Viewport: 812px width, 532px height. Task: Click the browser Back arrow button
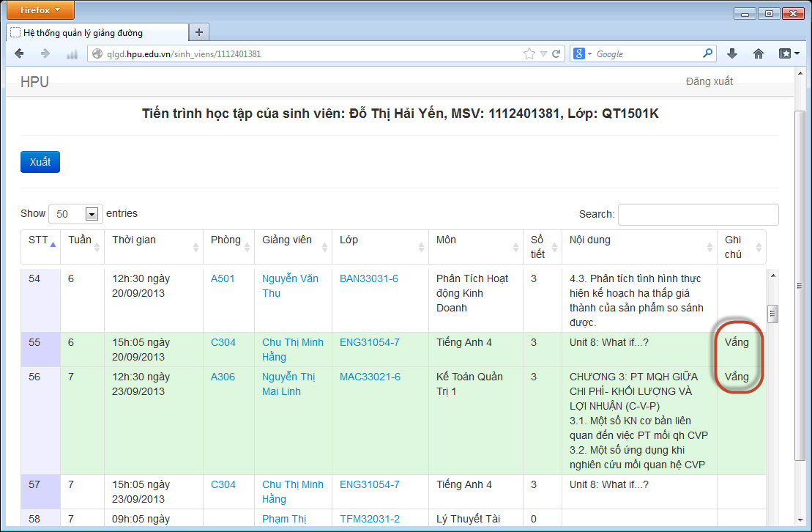coord(20,53)
